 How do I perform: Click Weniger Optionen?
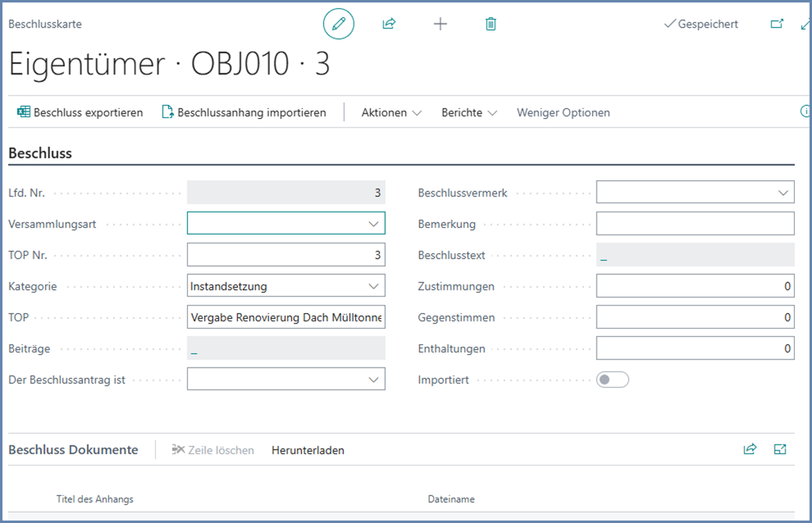click(x=563, y=113)
